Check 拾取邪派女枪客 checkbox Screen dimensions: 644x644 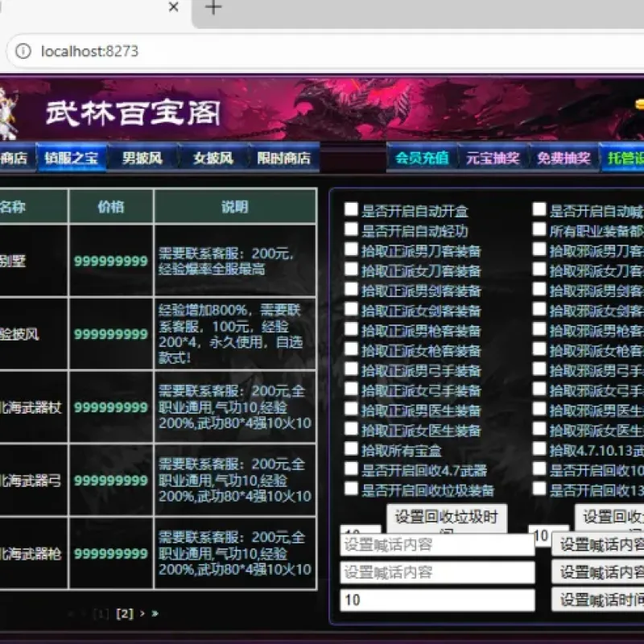click(x=539, y=349)
